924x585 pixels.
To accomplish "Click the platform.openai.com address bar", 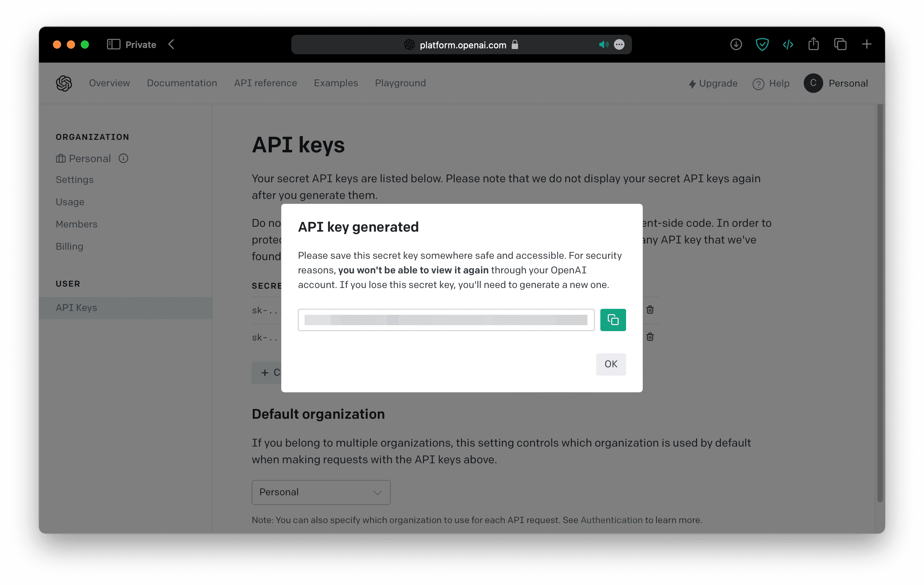I will [461, 45].
